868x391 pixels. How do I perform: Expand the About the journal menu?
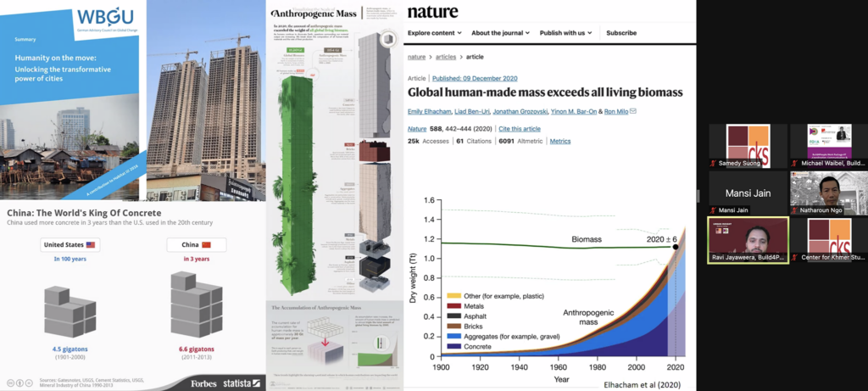500,33
